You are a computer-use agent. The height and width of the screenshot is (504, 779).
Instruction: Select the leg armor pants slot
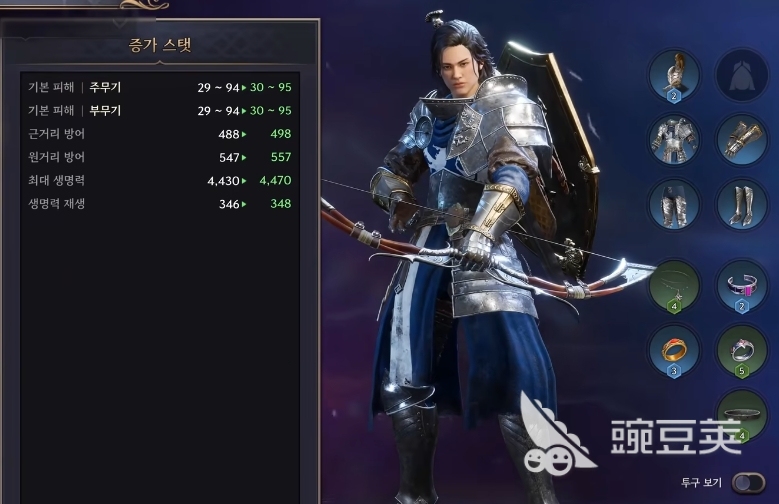point(674,204)
